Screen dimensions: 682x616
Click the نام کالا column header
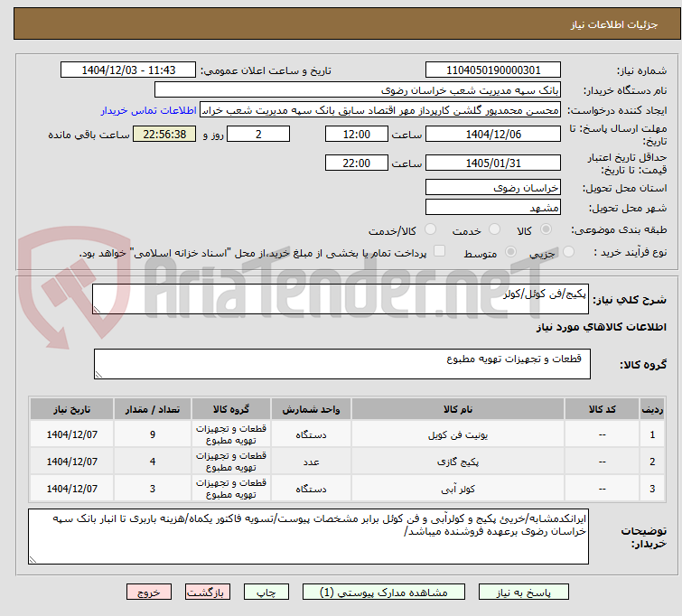click(458, 409)
